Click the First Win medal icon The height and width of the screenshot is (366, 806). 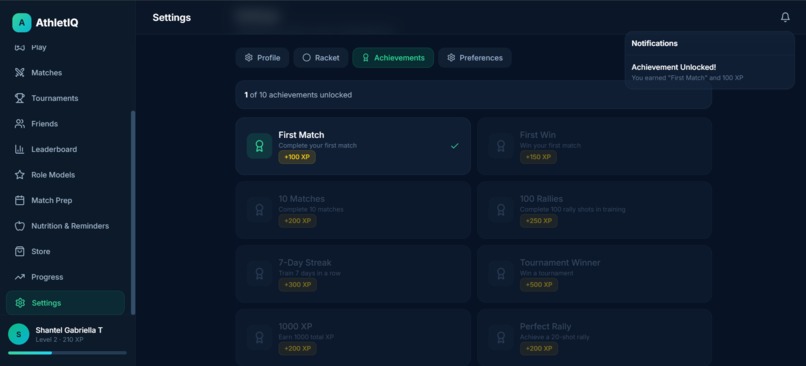(x=501, y=146)
